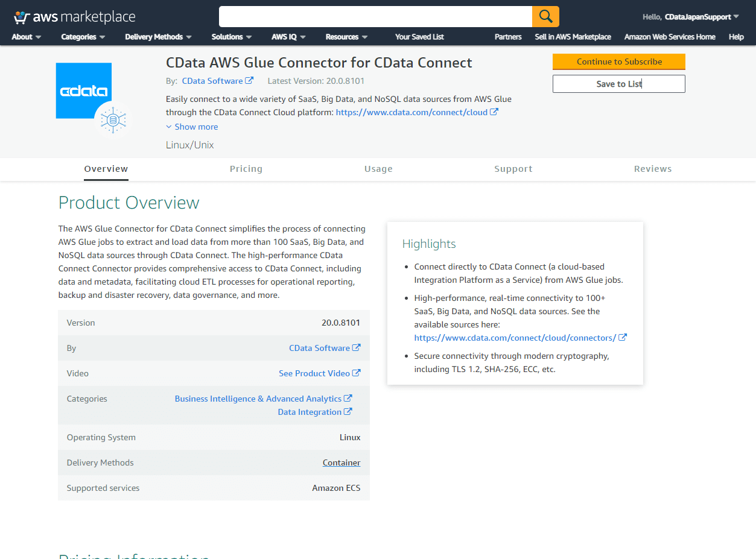This screenshot has height=559, width=756.
Task: Open the CData Software external link icon
Action: click(x=250, y=80)
